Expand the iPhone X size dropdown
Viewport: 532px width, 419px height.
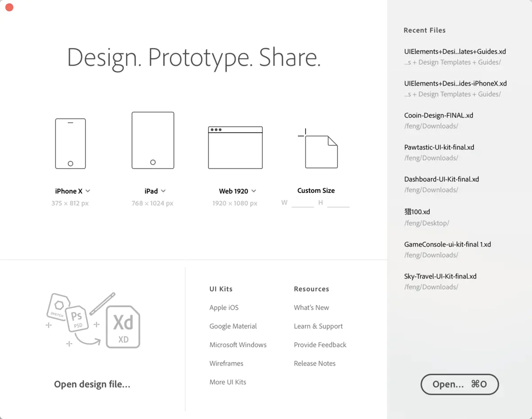(88, 191)
